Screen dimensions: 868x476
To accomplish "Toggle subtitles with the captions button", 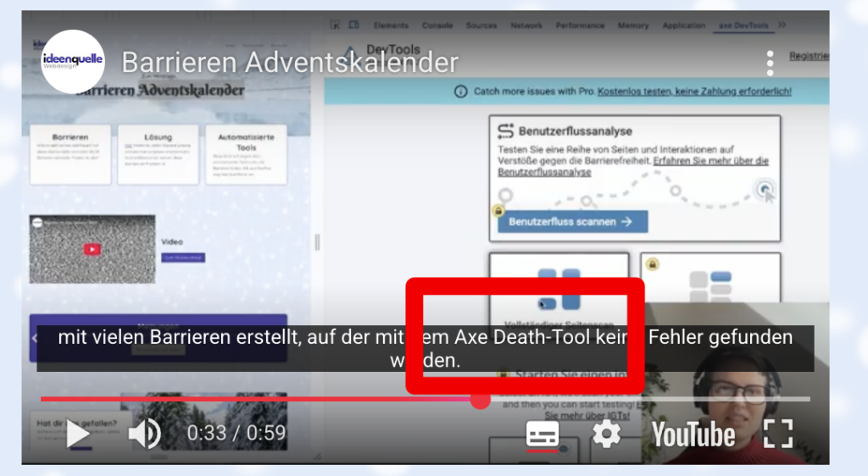I will tap(542, 434).
